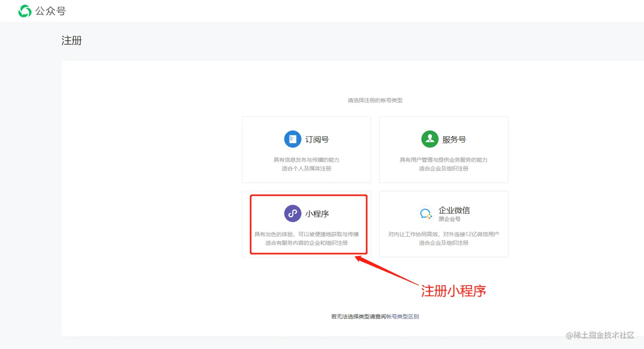The height and width of the screenshot is (349, 644).
Task: Choose the 小程序 account type title
Action: (317, 214)
